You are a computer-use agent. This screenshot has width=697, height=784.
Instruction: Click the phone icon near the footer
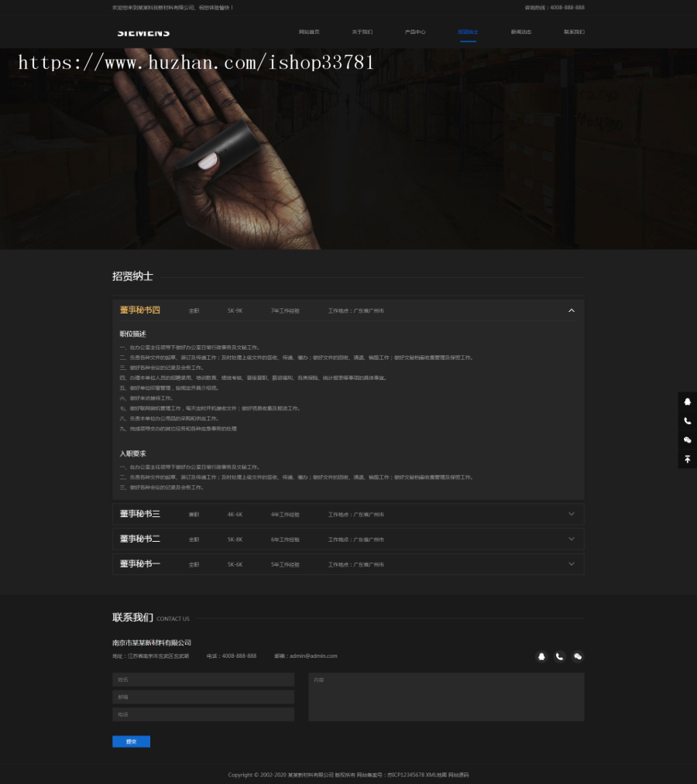[x=559, y=656]
